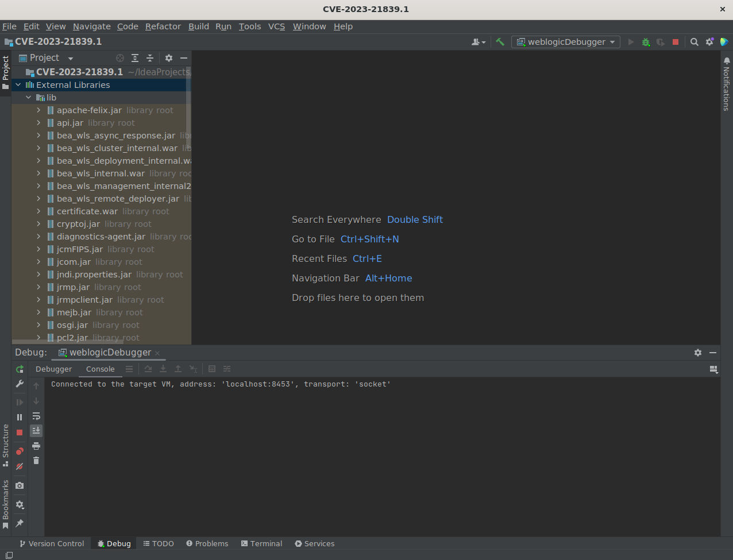
Task: Open View Breakpoints from the debug sidebar
Action: 20,451
